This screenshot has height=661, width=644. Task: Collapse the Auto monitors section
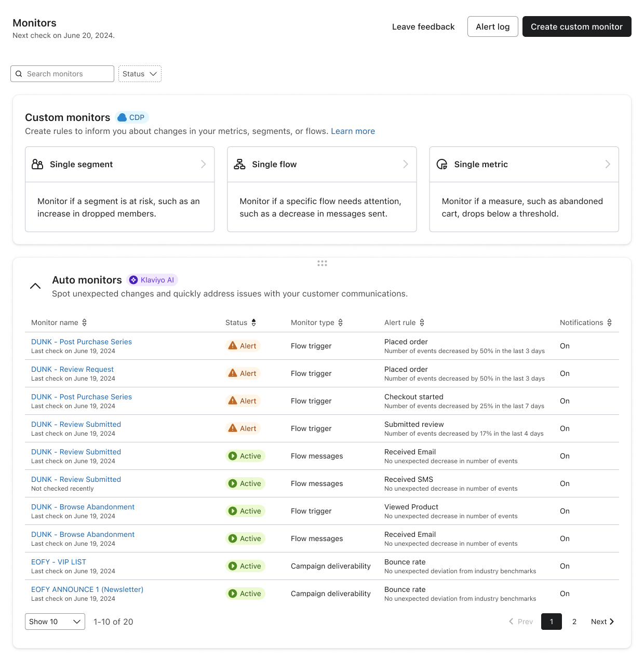coord(35,286)
